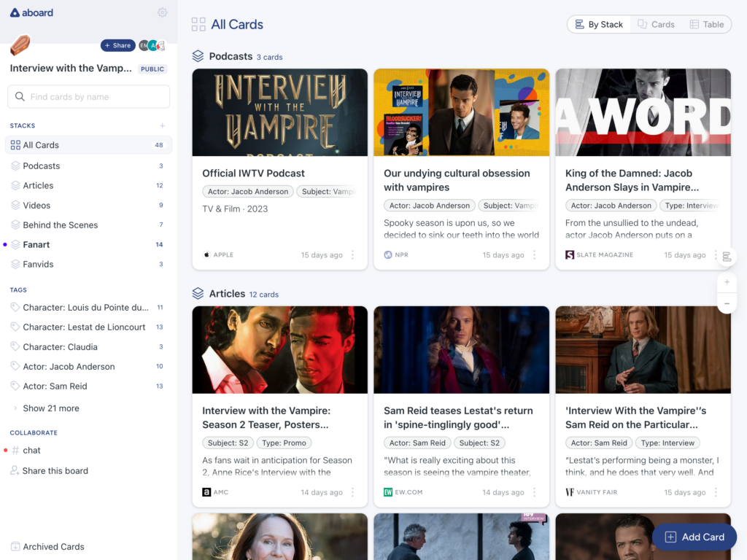Viewport: 747px width, 560px height.
Task: Open three-dot menu on EW.com Sam Reid card
Action: [x=534, y=492]
